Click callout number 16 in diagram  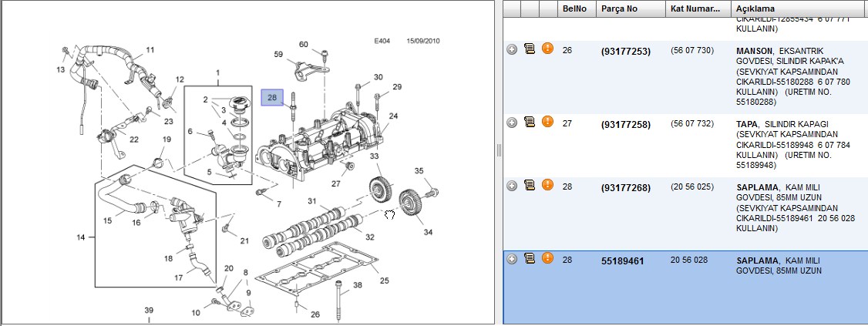136,222
